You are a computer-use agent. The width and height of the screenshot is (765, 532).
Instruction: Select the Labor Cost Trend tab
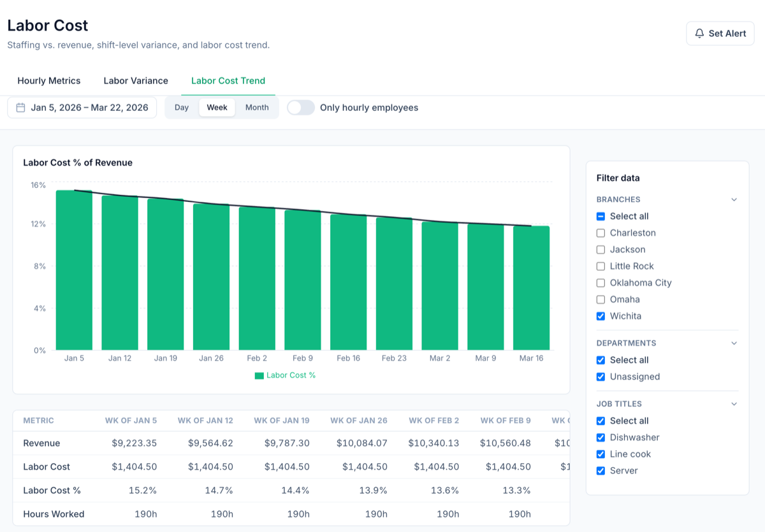[228, 81]
